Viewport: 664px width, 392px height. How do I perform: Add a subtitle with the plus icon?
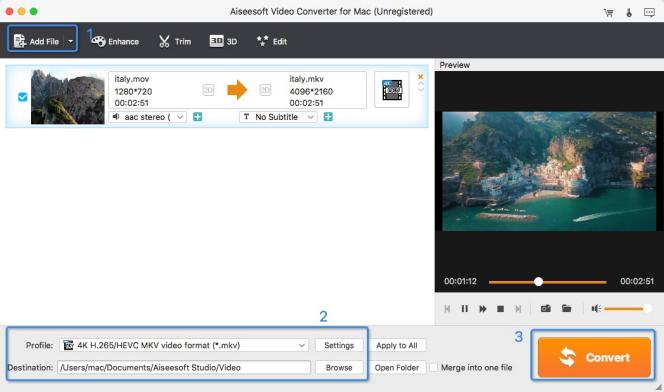click(x=328, y=117)
